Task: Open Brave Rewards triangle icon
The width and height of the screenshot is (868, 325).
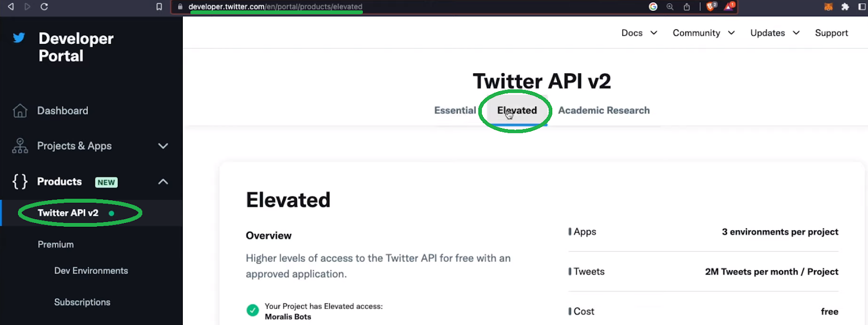Action: point(728,7)
